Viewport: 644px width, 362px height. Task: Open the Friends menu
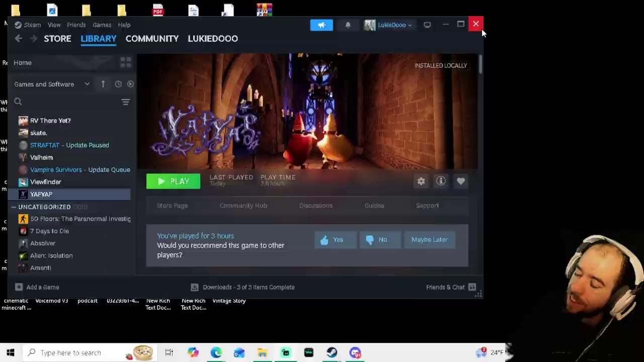(x=76, y=25)
